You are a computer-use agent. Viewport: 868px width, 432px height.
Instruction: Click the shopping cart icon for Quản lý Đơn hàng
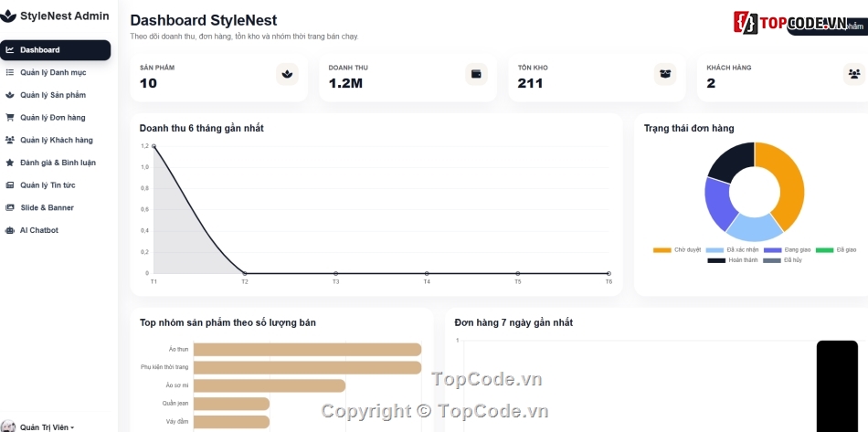[9, 117]
